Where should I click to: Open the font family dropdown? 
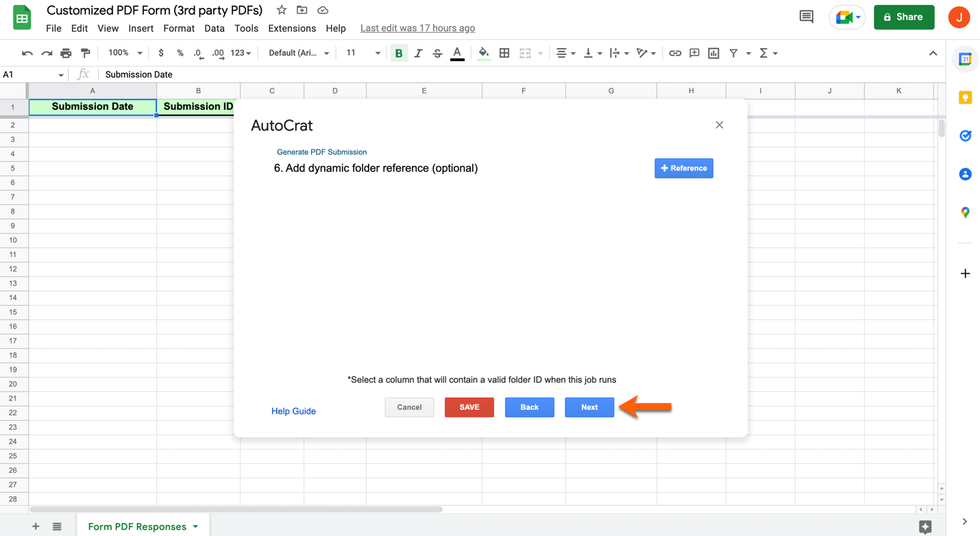pyautogui.click(x=299, y=53)
